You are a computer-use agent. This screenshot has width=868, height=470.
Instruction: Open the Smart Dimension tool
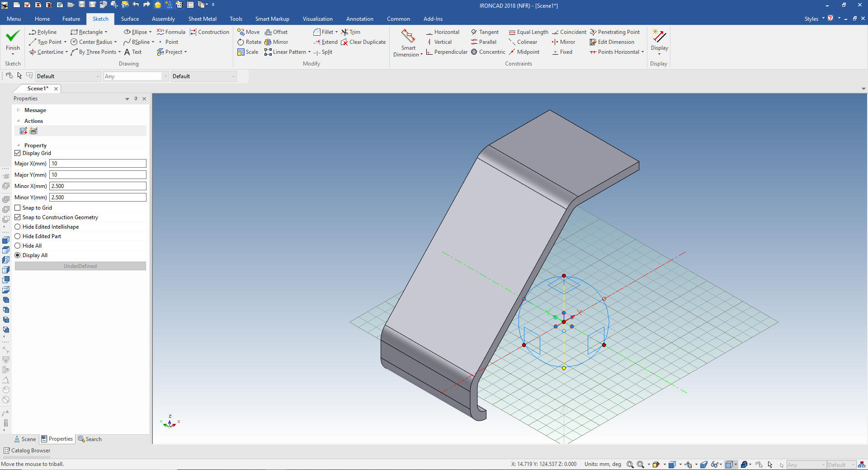coord(408,43)
